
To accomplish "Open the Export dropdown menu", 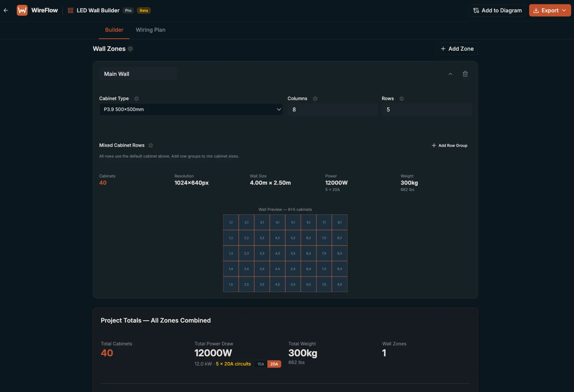I will [x=550, y=10].
